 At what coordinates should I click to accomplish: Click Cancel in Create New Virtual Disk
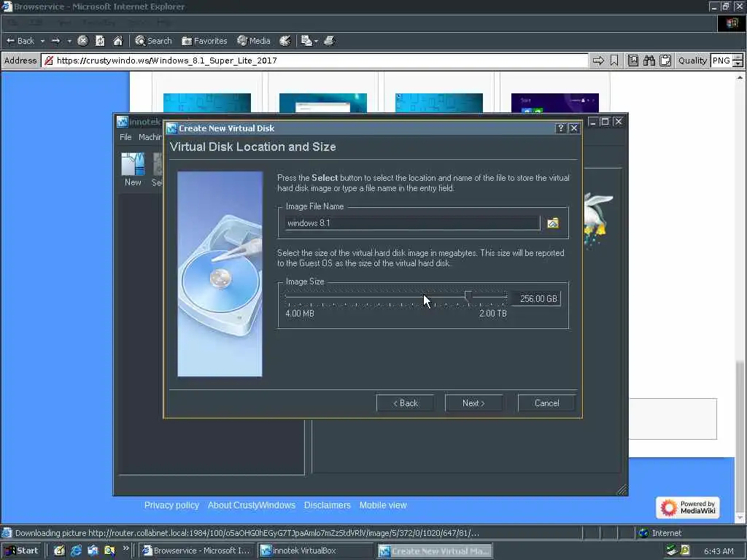coord(546,402)
